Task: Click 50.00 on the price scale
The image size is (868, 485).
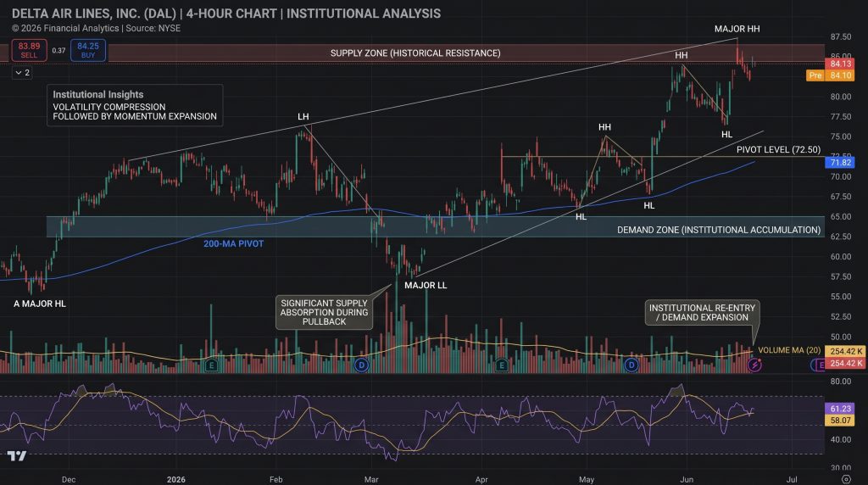Action: (x=840, y=337)
